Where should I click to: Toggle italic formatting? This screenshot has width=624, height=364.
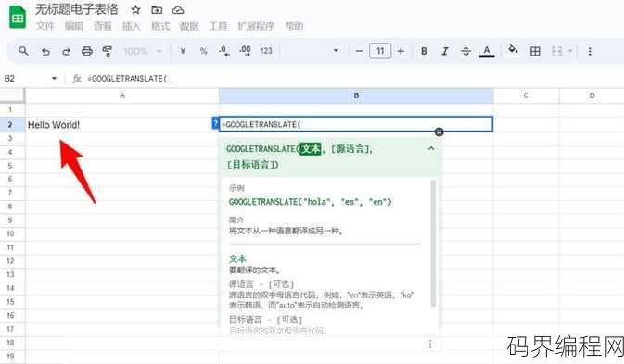pos(445,51)
